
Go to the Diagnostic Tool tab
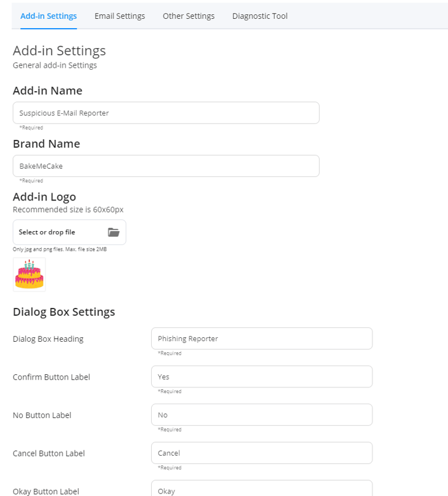260,16
